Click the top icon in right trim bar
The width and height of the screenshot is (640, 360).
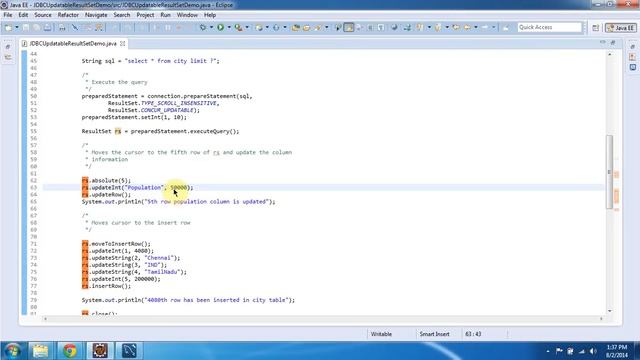click(633, 47)
